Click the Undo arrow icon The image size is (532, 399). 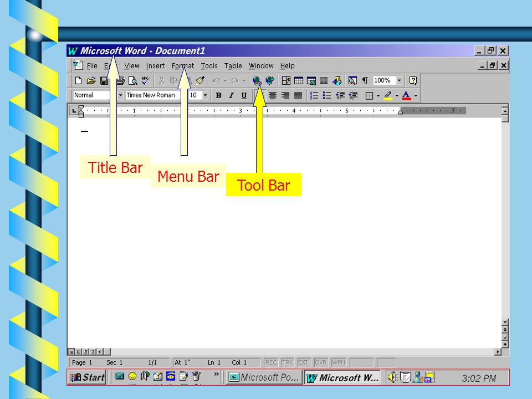click(216, 81)
